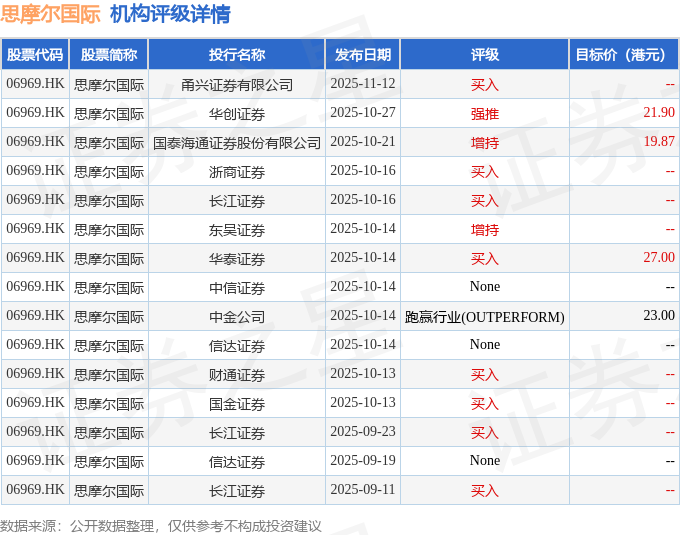Viewport: 680px width, 535px height.
Task: Click 06969.HK in the 甬兴证券 row
Action: click(x=35, y=83)
